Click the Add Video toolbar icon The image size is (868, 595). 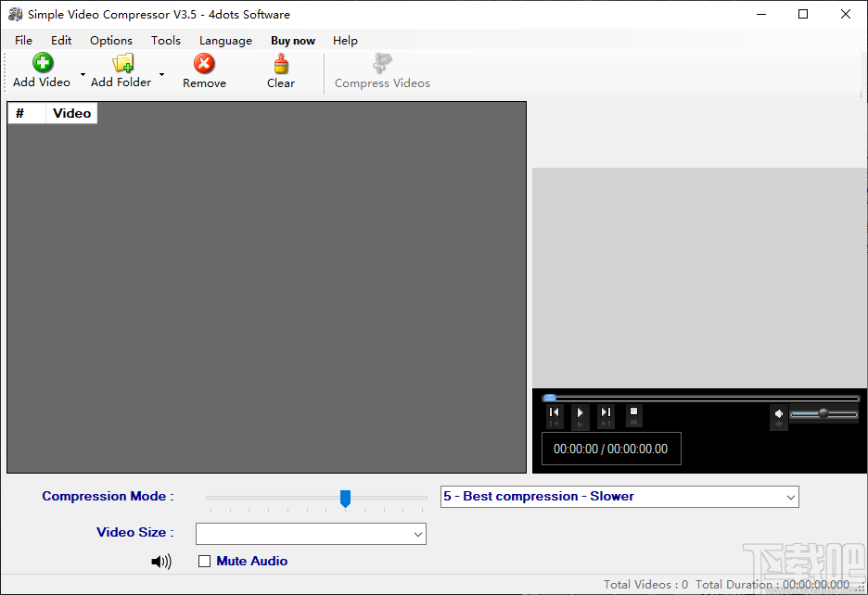(x=42, y=63)
